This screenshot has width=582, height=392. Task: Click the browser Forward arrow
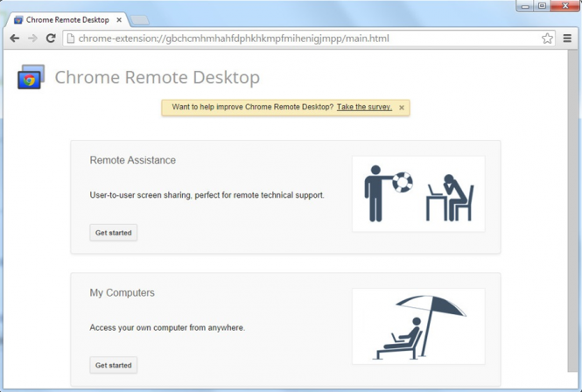(x=32, y=38)
